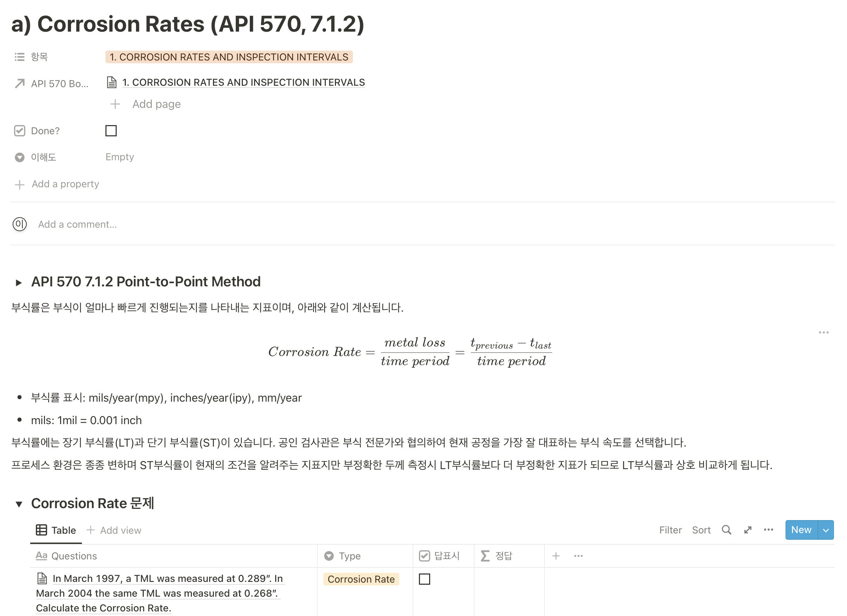The image size is (847, 616).
Task: Click the Aa icon on the Questions column header
Action: [x=41, y=556]
